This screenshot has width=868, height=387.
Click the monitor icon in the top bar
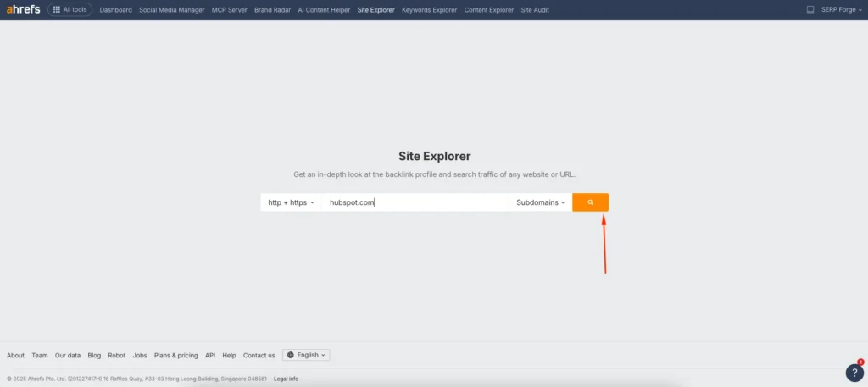coord(810,9)
